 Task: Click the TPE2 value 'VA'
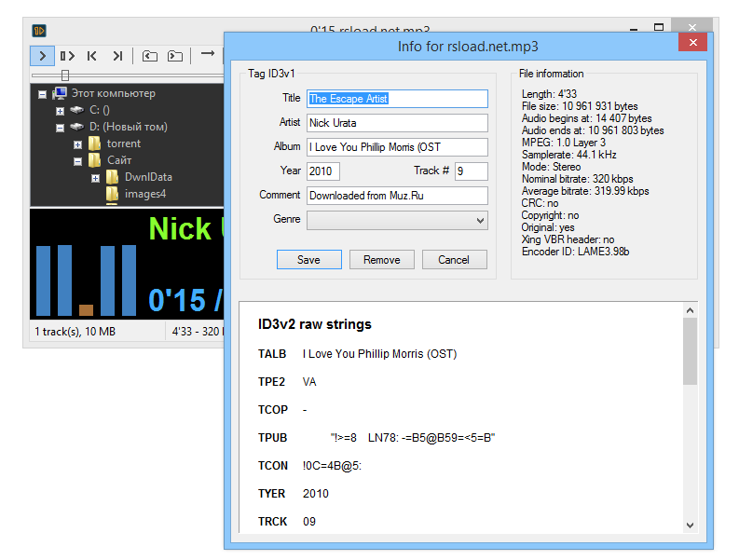pos(309,382)
